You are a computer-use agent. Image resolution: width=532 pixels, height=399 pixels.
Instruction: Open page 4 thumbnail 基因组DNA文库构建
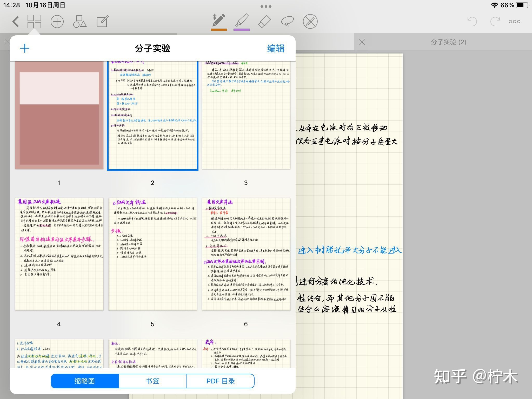(x=59, y=254)
